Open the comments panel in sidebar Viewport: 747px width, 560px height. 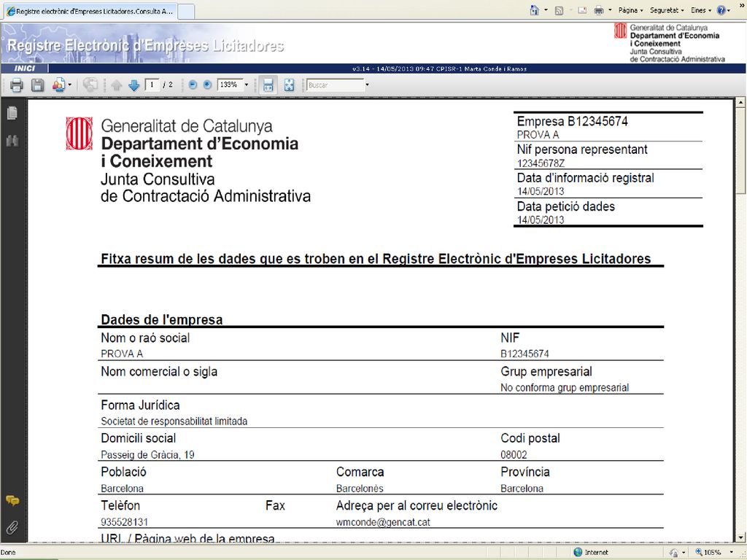click(x=12, y=500)
